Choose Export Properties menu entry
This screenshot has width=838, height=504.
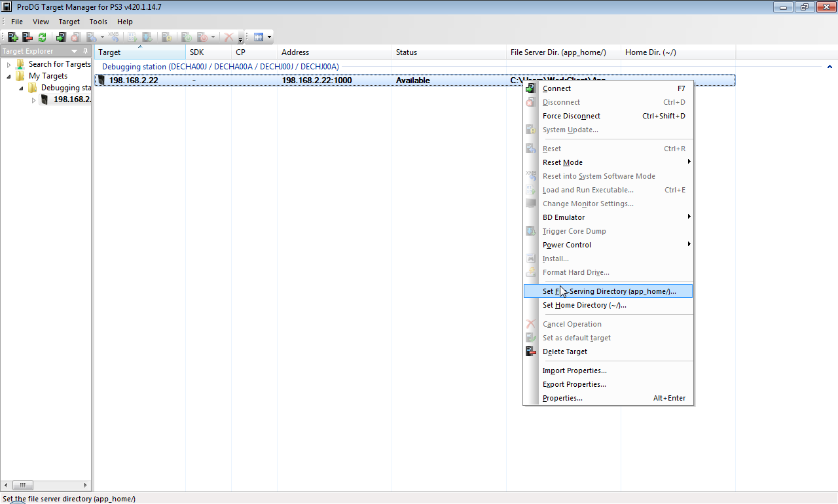point(608,384)
